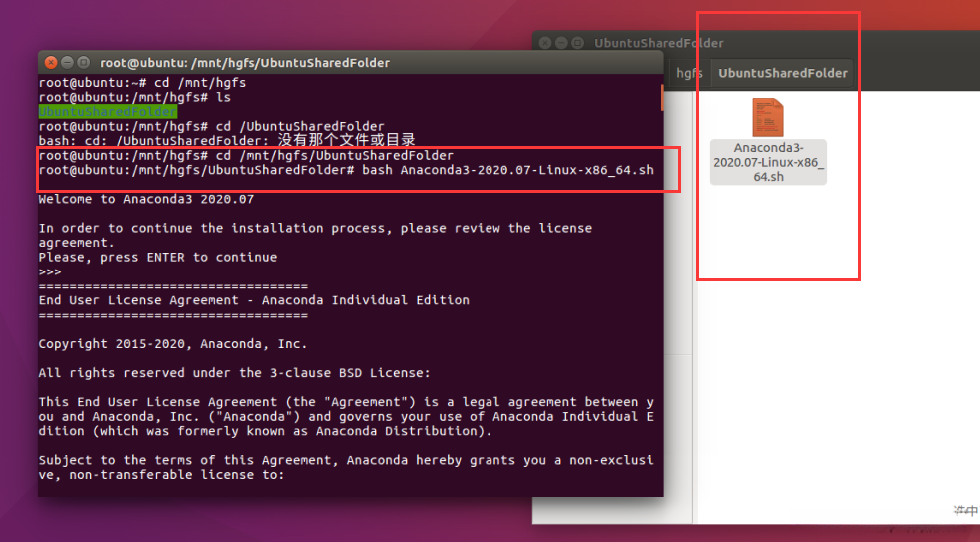Close the UbuntuSharedFolder file manager window
980x542 pixels.
(x=545, y=43)
